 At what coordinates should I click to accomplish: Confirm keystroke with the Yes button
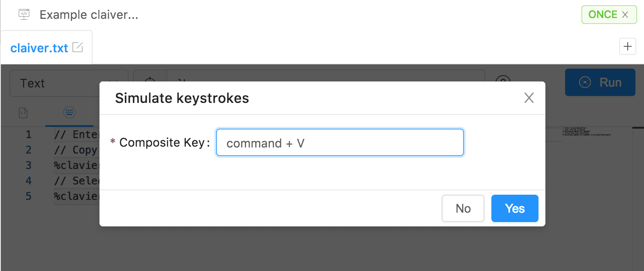point(515,208)
